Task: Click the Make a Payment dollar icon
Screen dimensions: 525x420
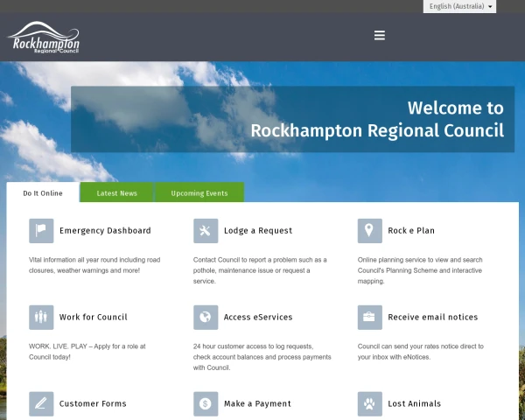Action: tap(206, 404)
